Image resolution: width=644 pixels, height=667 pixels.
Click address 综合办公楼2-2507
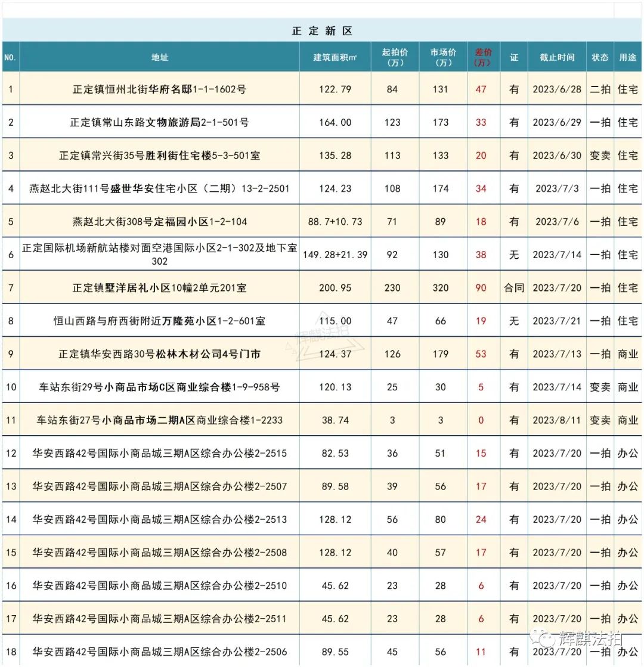(x=159, y=486)
